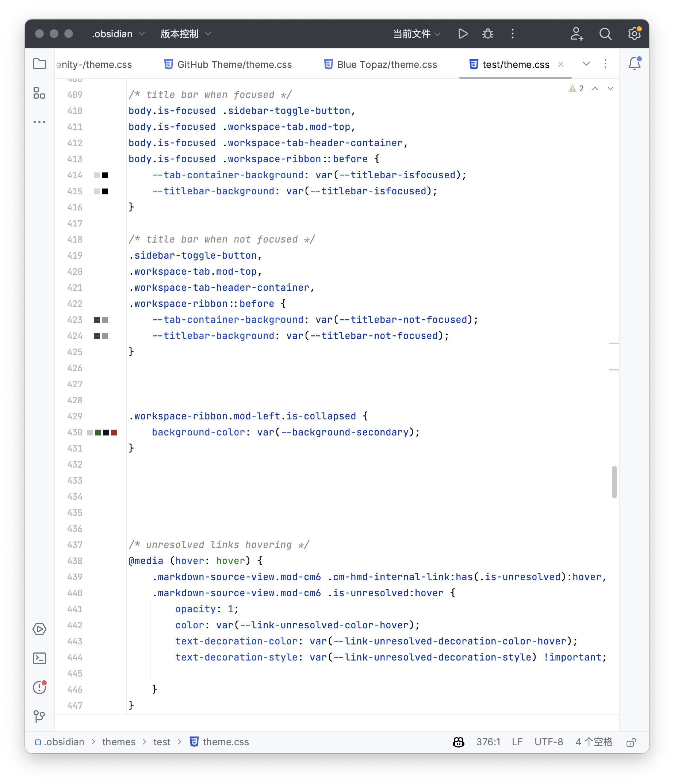
Task: Click the editor vertical scrollbar thumb
Action: pyautogui.click(x=614, y=482)
